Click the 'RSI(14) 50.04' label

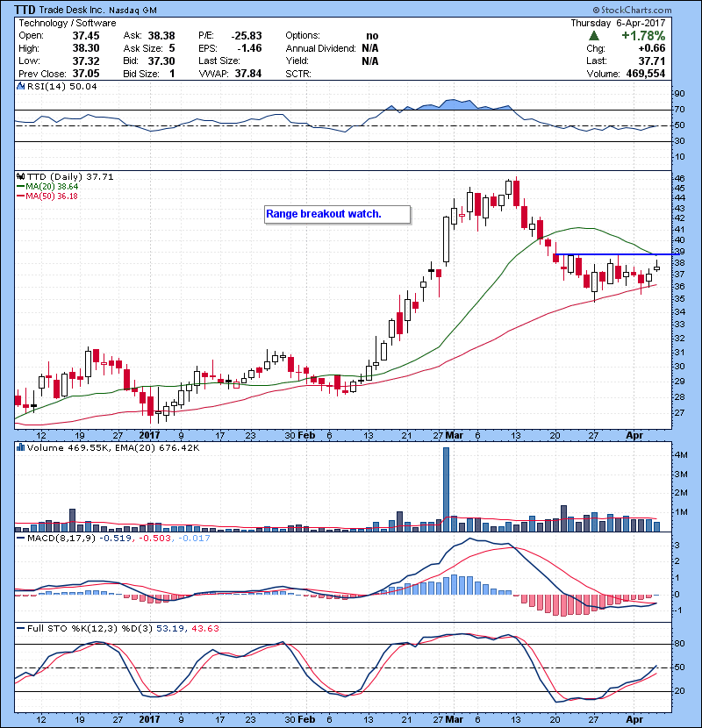[62, 86]
